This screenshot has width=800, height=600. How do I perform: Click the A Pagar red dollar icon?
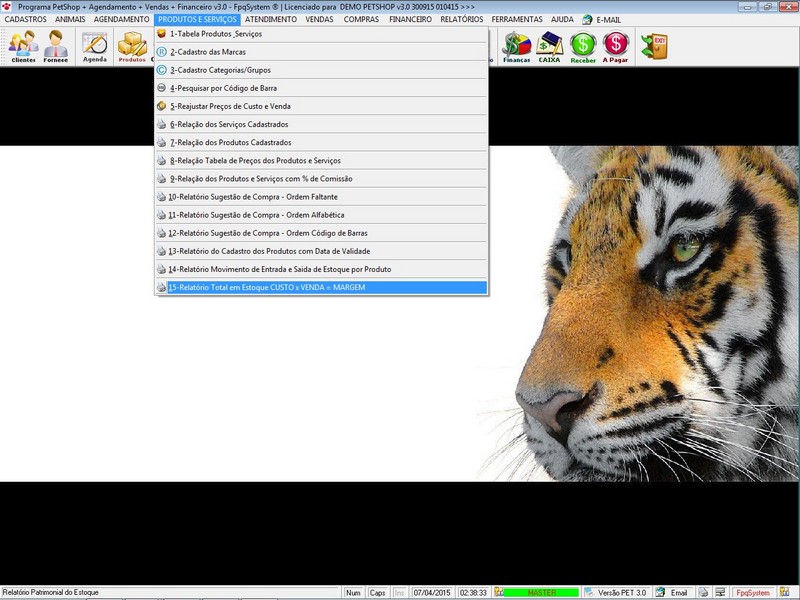[616, 46]
